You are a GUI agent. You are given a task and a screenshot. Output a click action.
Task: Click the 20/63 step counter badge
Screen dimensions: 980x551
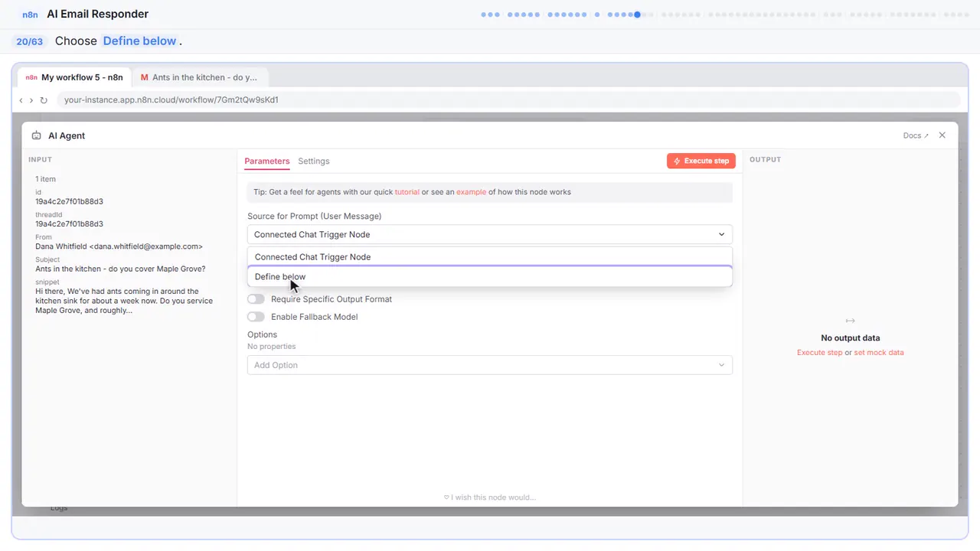point(30,41)
